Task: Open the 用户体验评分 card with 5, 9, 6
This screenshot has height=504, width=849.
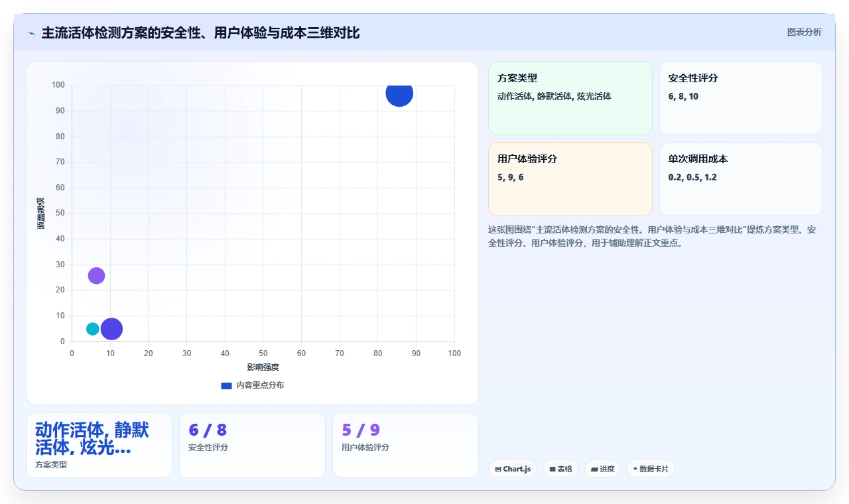Action: pyautogui.click(x=570, y=179)
